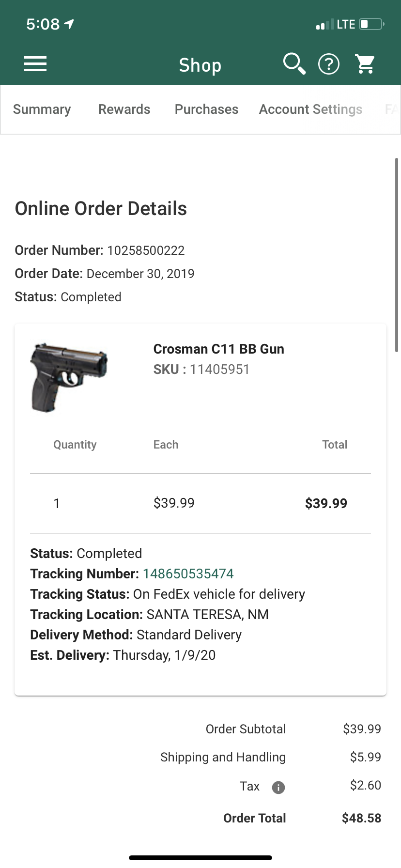Open the search tool

(x=293, y=63)
